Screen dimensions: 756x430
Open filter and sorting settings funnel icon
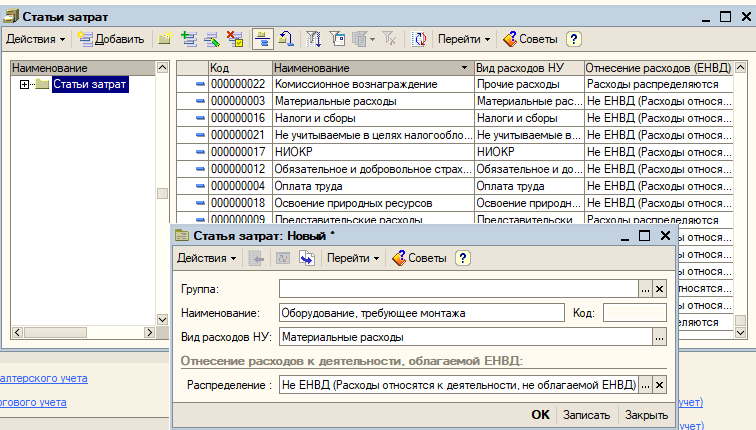click(313, 39)
